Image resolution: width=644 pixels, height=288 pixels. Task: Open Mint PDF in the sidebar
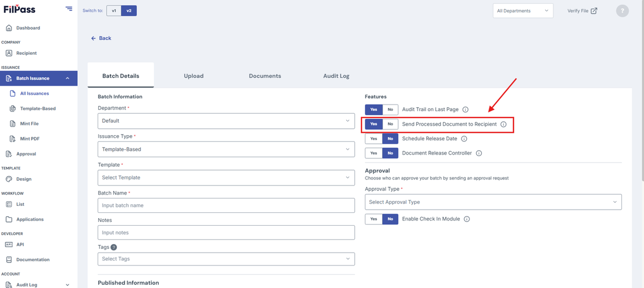[x=30, y=138]
